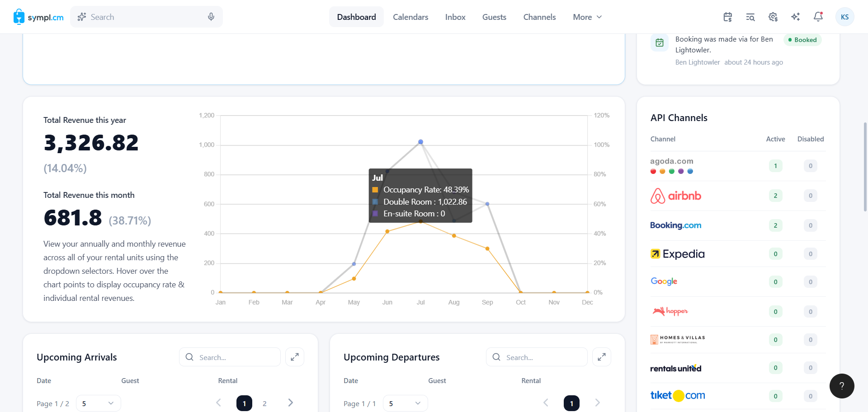Open the help question mark button

point(842,386)
